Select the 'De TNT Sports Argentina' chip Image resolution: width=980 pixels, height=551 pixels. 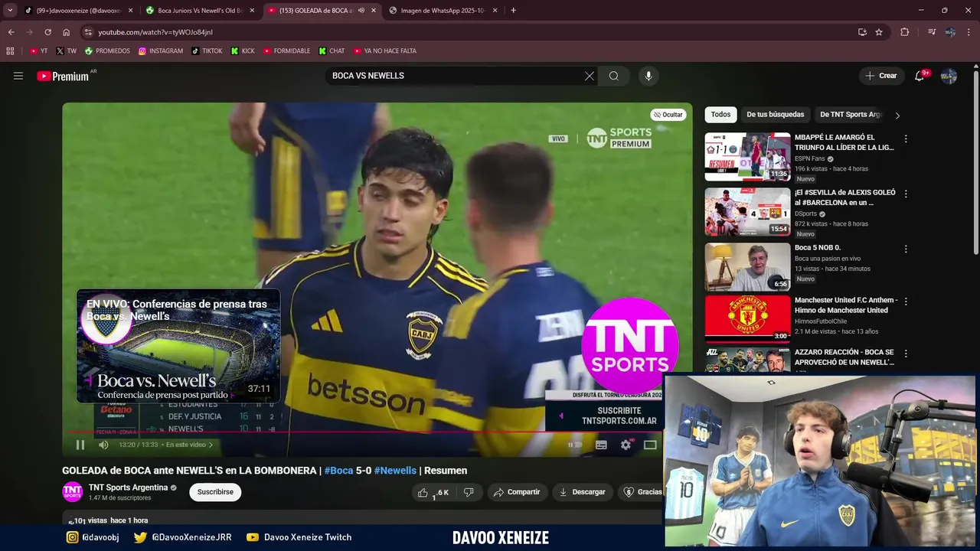coord(850,115)
